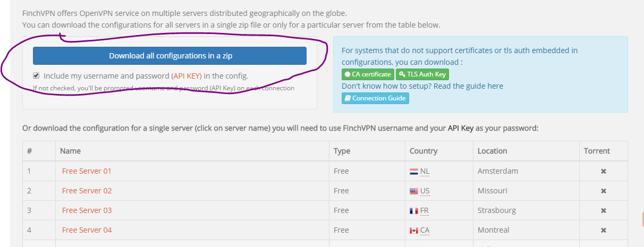The image size is (644, 247).
Task: Click the FR country abbreviation
Action: click(x=424, y=210)
